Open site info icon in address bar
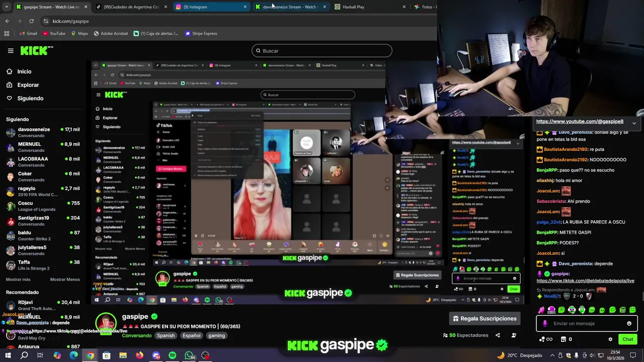 (x=46, y=21)
